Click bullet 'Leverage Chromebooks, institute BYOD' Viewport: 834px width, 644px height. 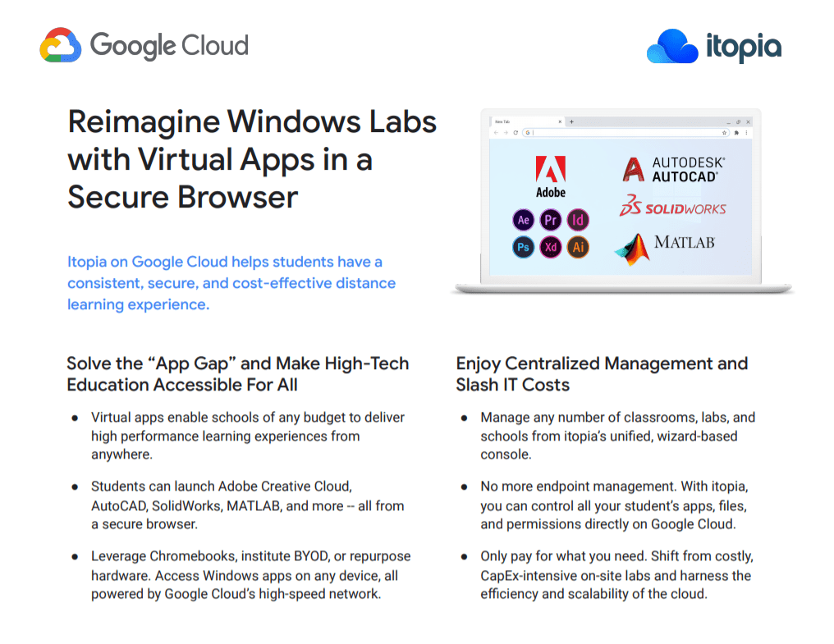coord(250,575)
